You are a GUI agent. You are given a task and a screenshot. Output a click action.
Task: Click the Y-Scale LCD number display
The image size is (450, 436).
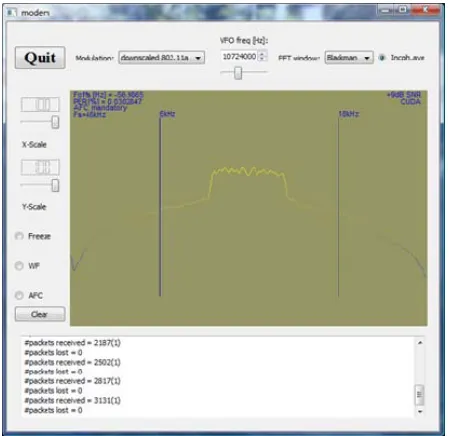(x=40, y=167)
